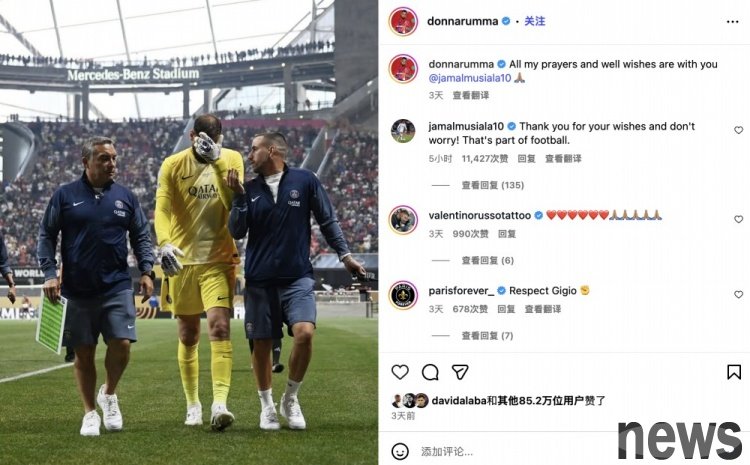Open donnarumma's profile avatar in header
The image size is (750, 465).
pyautogui.click(x=403, y=22)
